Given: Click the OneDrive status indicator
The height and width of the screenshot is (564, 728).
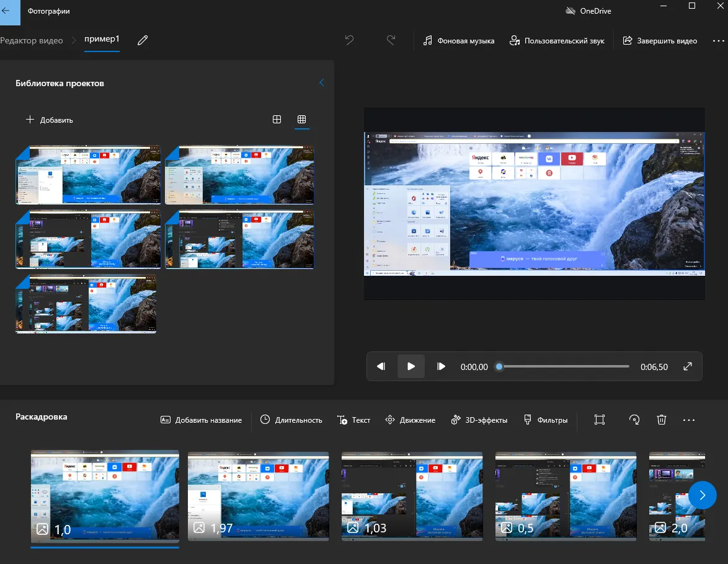Looking at the screenshot, I should click(588, 11).
